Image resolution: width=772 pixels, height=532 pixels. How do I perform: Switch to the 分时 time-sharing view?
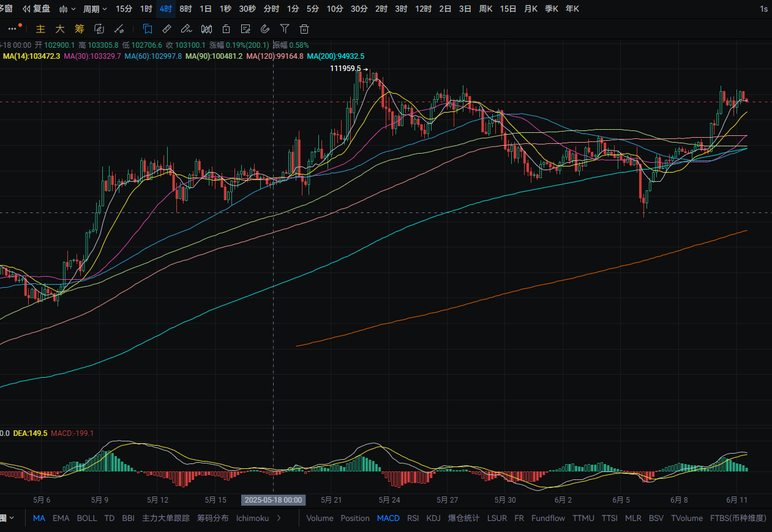tap(271, 9)
